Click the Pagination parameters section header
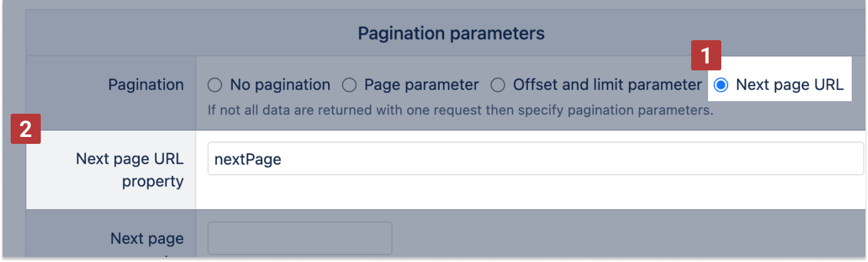The image size is (868, 262). tap(451, 33)
